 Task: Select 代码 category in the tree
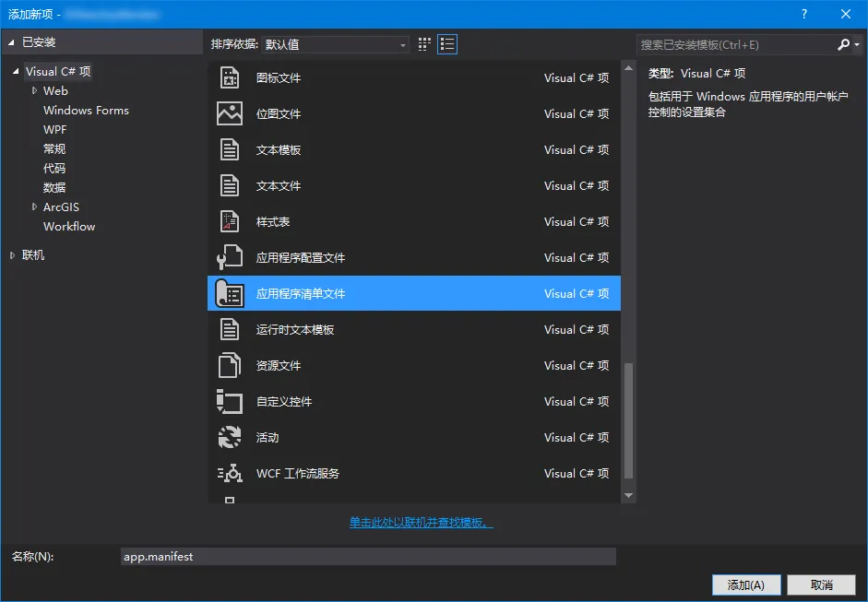tap(54, 168)
